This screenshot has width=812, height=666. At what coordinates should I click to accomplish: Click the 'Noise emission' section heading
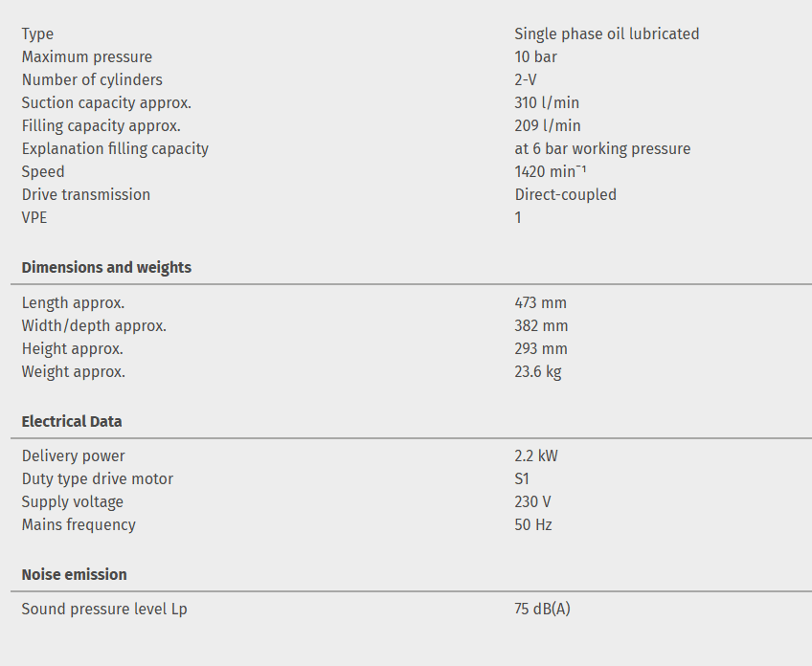pyautogui.click(x=74, y=574)
